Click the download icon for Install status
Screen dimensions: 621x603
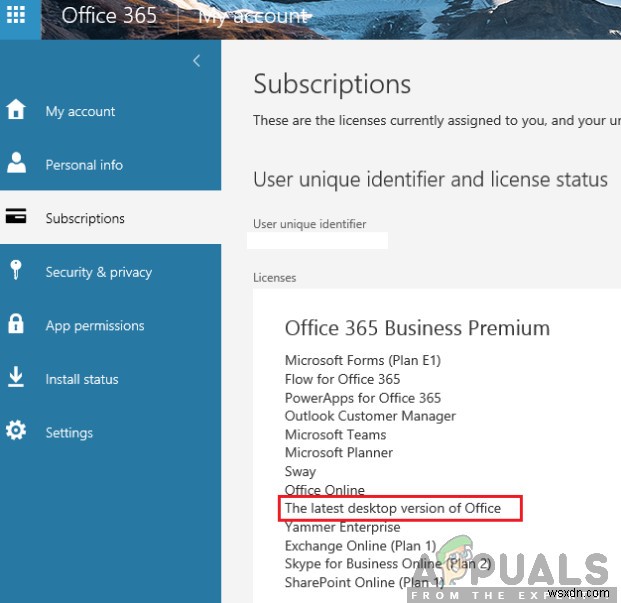[x=16, y=378]
